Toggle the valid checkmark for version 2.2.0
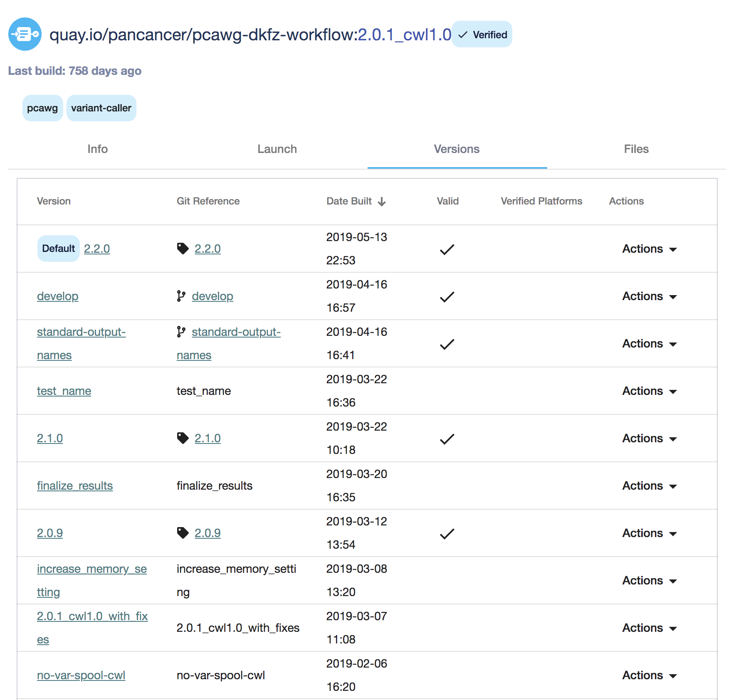This screenshot has width=731, height=700. (x=446, y=249)
